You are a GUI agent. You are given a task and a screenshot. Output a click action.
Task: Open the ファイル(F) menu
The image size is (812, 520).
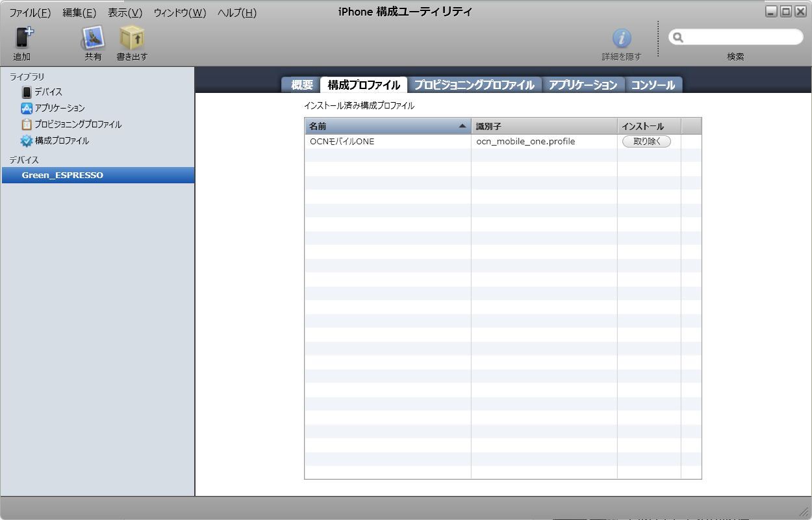pyautogui.click(x=30, y=13)
